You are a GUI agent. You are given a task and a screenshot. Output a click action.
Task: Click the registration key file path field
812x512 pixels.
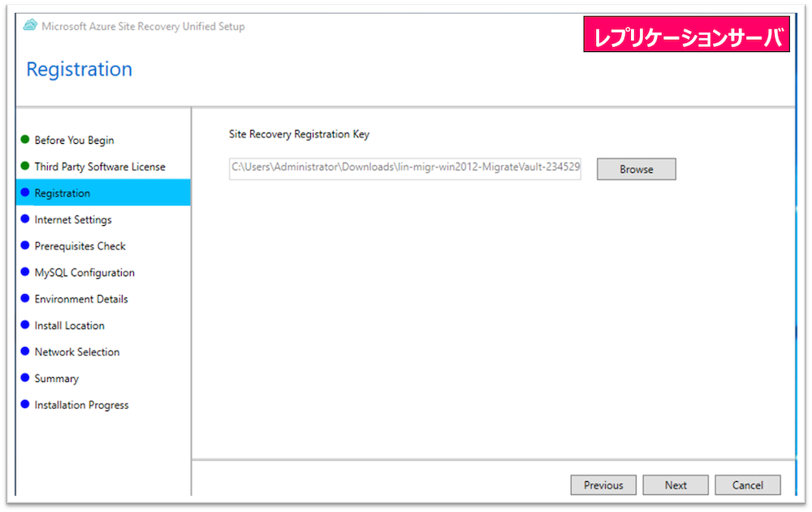click(405, 169)
